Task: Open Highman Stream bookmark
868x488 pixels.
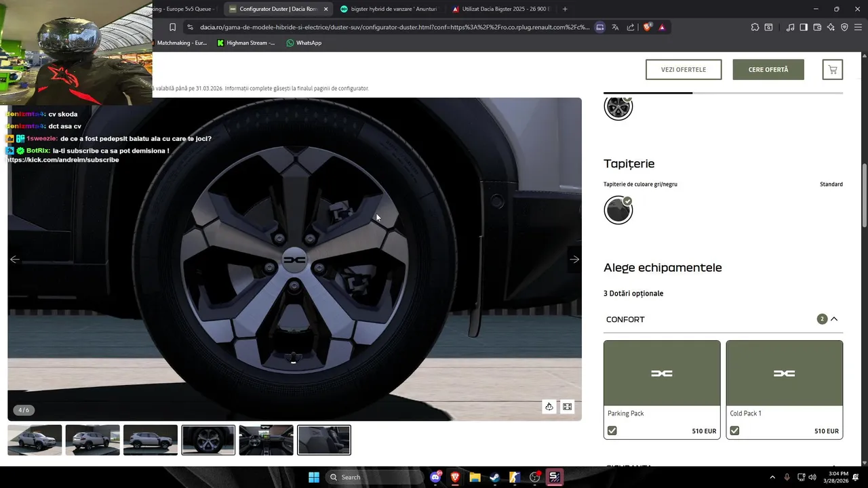Action: point(246,43)
